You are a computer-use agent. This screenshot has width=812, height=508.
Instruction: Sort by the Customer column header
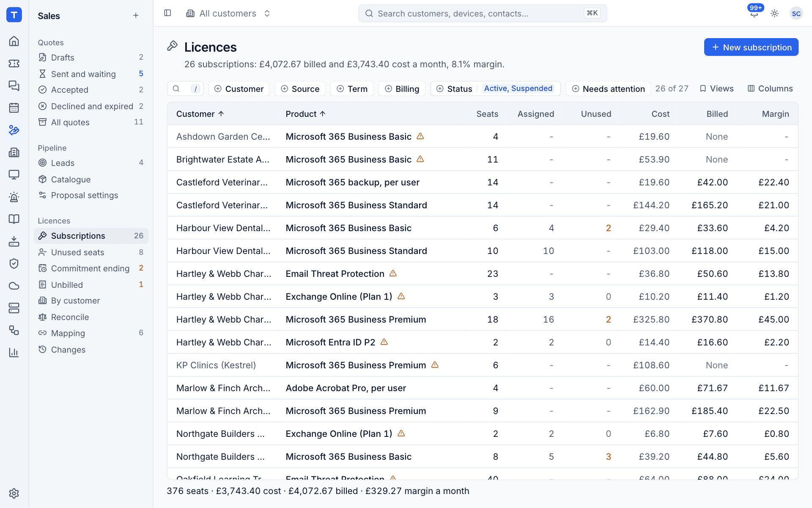pos(200,114)
